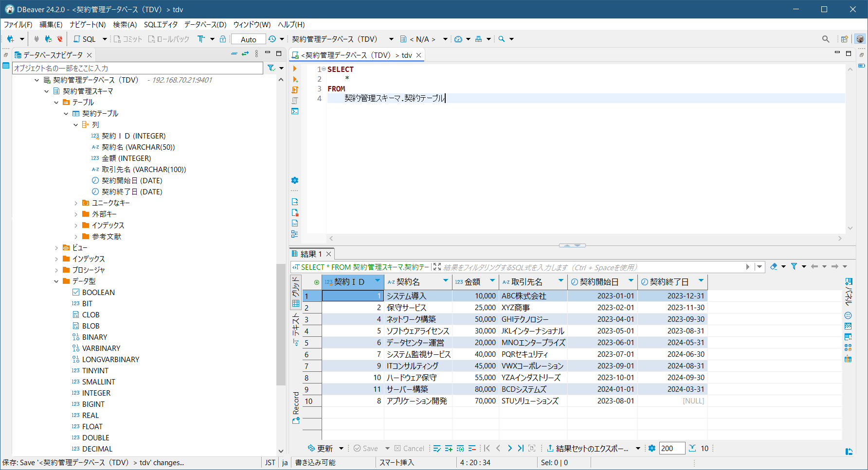Screen dimensions: 868x470
Task: Close the tdv SQL editor tab
Action: click(x=418, y=55)
